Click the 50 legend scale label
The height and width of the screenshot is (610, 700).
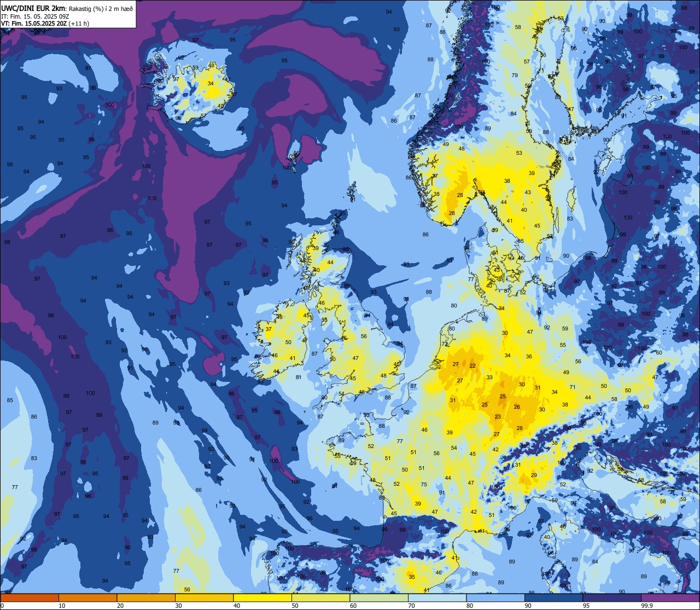click(x=295, y=606)
